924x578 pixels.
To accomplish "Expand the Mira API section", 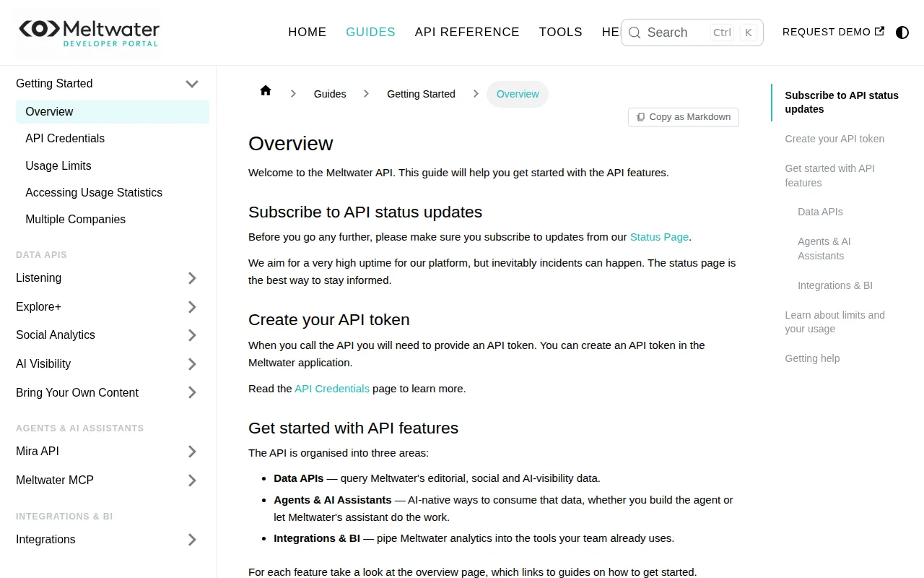I will [x=192, y=452].
